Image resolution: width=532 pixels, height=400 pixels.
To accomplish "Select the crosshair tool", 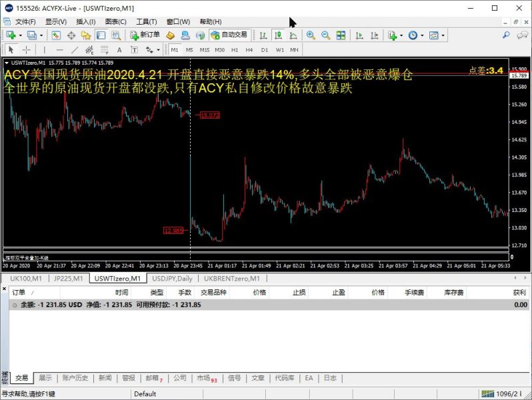I will coord(26,50).
